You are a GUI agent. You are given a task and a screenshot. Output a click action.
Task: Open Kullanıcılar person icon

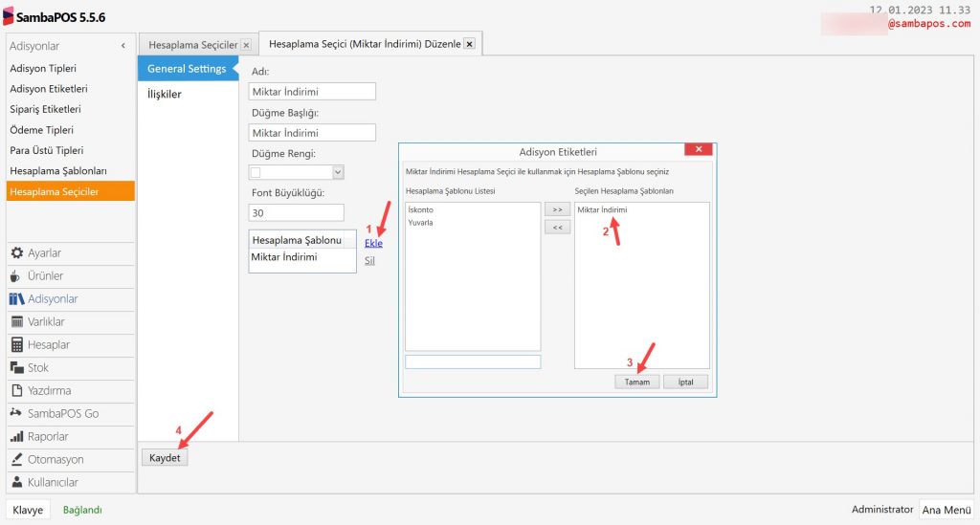pyautogui.click(x=17, y=482)
